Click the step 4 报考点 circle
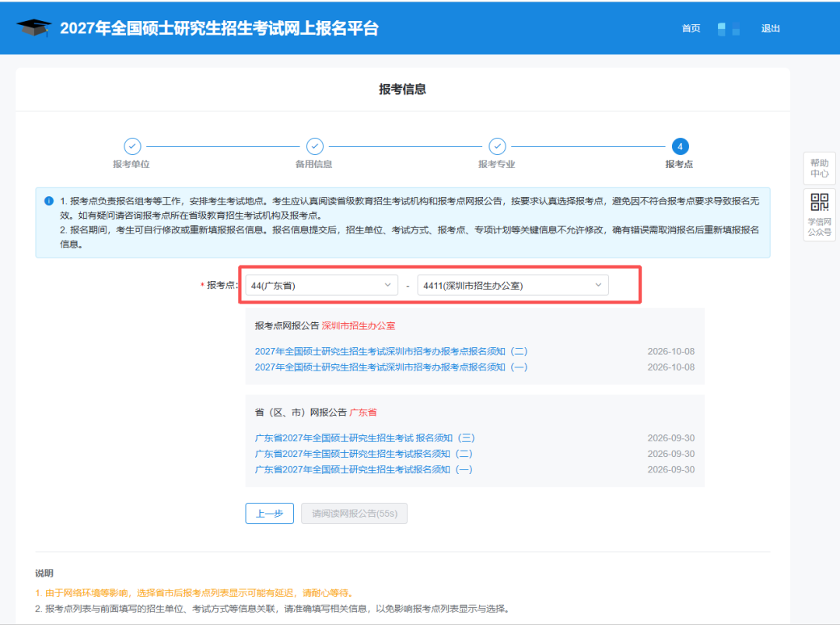Viewport: 840px width, 625px height. click(x=680, y=146)
